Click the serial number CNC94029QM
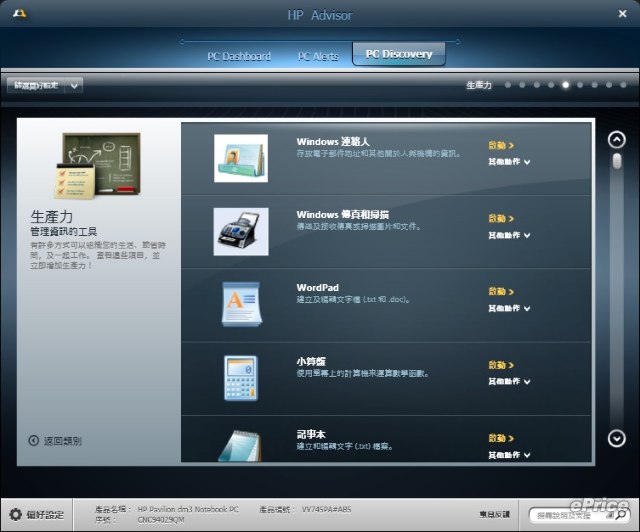The image size is (640, 532). click(161, 520)
